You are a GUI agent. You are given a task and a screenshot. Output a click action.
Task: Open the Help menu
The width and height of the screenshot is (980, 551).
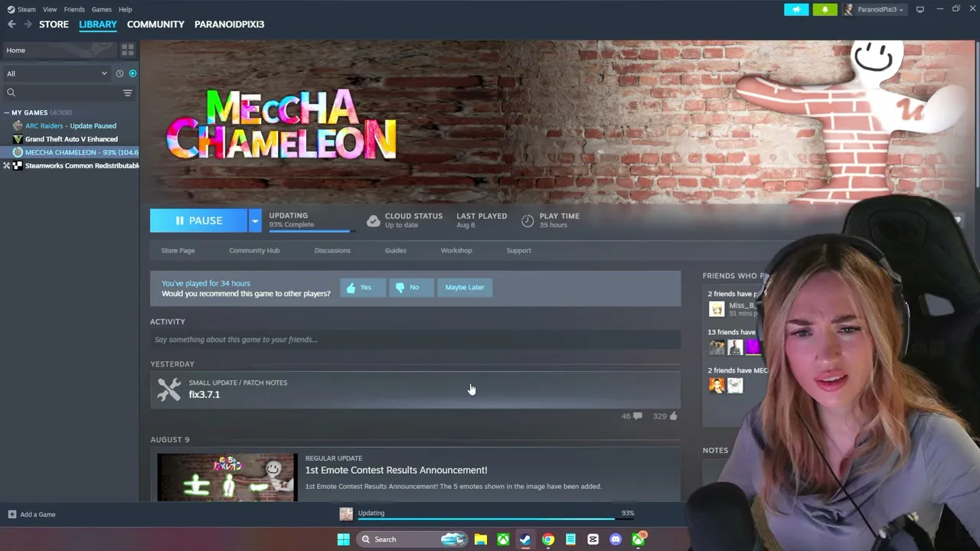(x=126, y=9)
